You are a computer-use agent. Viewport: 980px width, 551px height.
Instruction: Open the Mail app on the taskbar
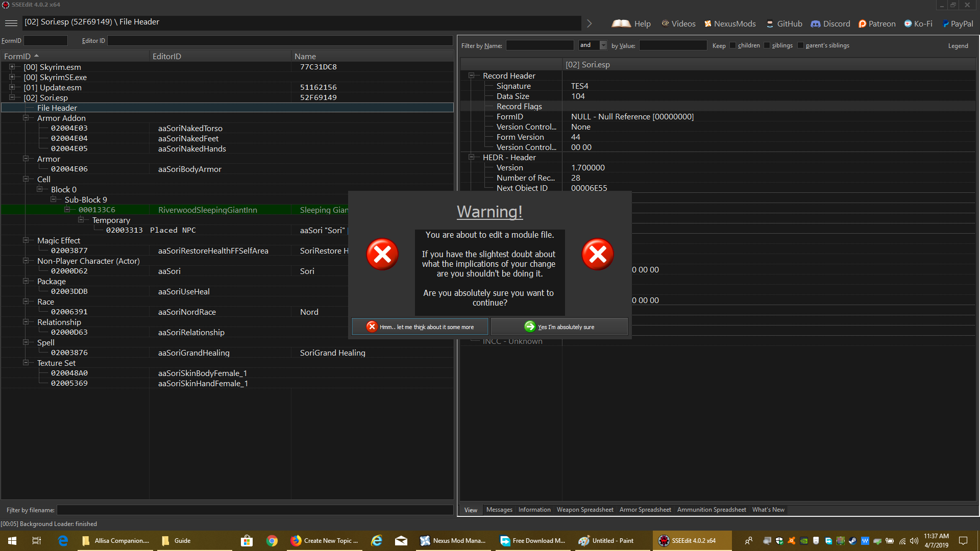401,541
